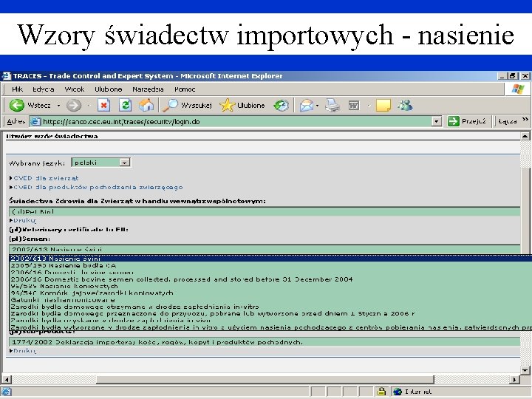
Task: Click the vertical scrollbar up arrow
Action: click(x=525, y=137)
